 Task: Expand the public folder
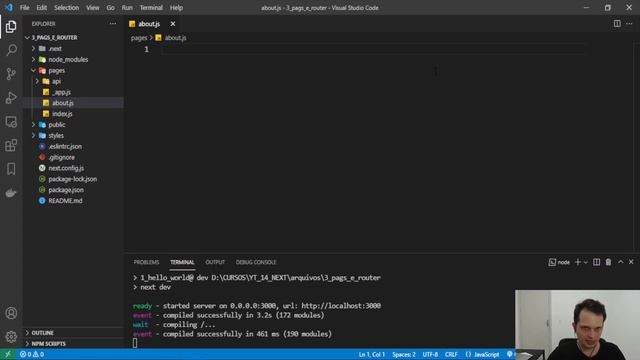pyautogui.click(x=33, y=124)
